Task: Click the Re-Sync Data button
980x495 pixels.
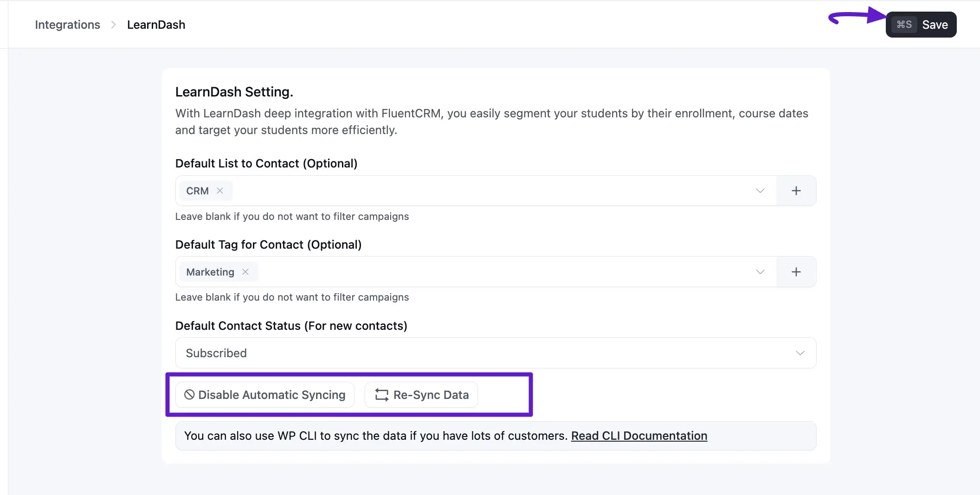Action: [x=421, y=395]
